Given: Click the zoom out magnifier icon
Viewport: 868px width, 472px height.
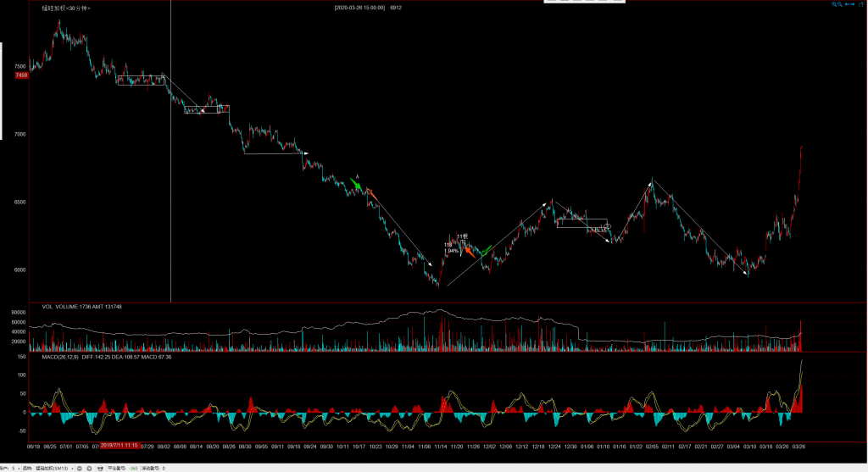Looking at the screenshot, I should pyautogui.click(x=841, y=4).
